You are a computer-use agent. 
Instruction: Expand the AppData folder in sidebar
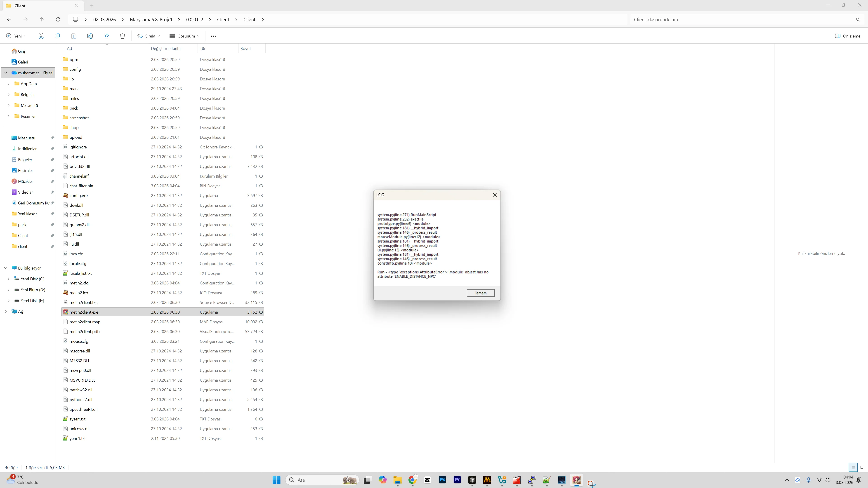coord(8,84)
